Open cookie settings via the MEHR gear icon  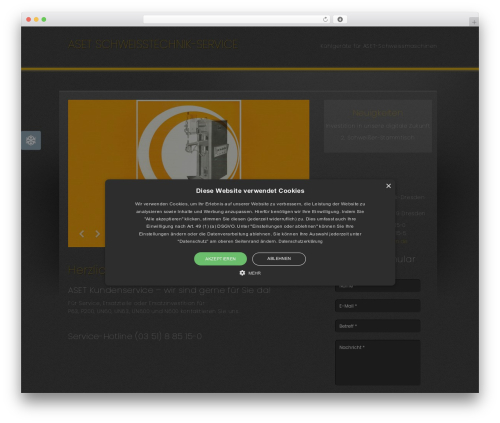point(250,273)
